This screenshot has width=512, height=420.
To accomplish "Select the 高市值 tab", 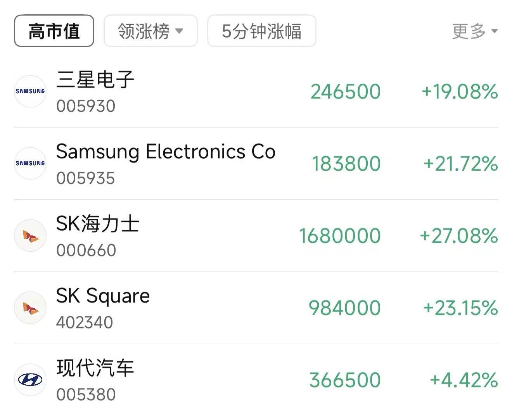I will click(x=54, y=31).
